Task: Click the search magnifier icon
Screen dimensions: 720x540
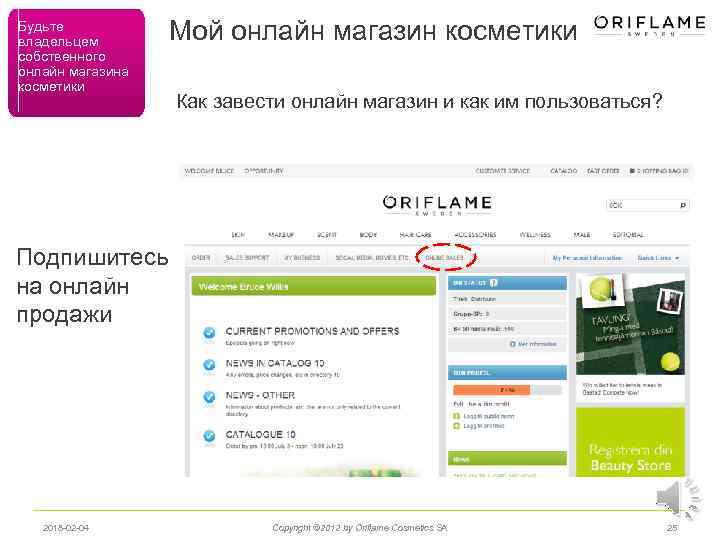Action: click(683, 205)
